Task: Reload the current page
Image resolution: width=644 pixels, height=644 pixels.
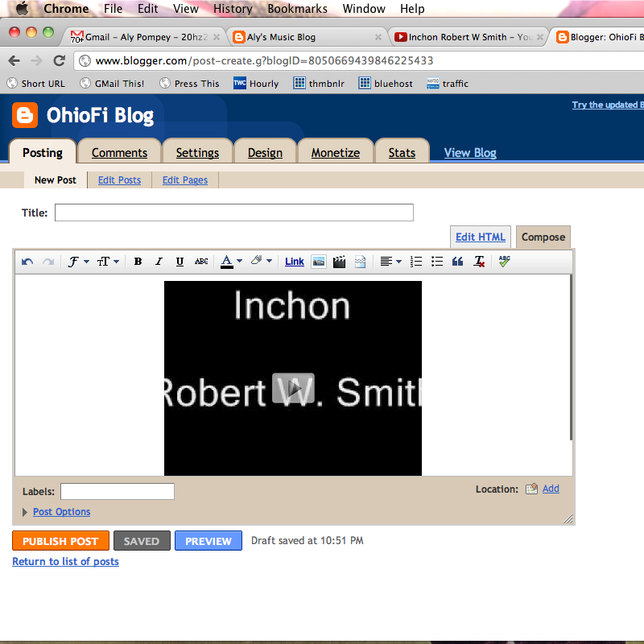Action: tap(59, 61)
